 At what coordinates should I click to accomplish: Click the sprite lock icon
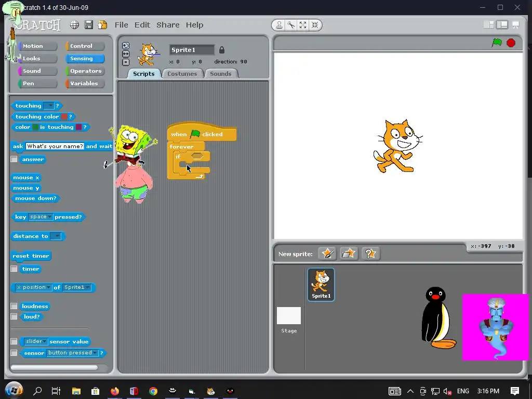pos(221,50)
